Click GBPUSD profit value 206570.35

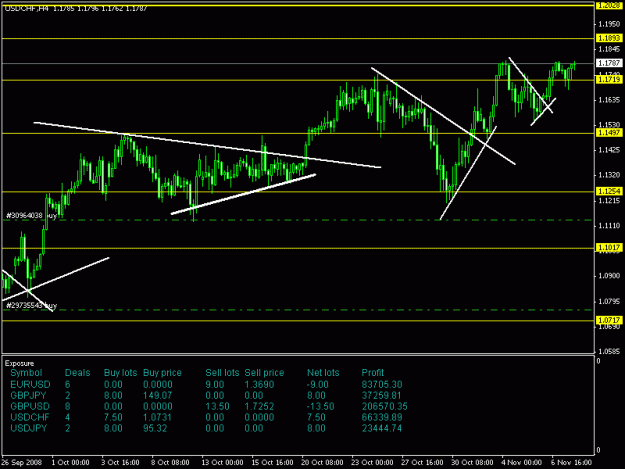(385, 406)
